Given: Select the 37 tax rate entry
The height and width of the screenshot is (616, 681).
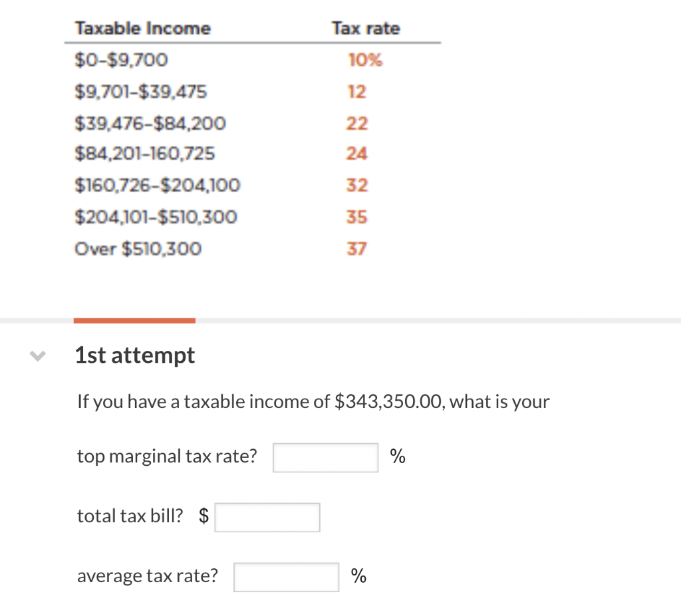Looking at the screenshot, I should click(357, 249).
